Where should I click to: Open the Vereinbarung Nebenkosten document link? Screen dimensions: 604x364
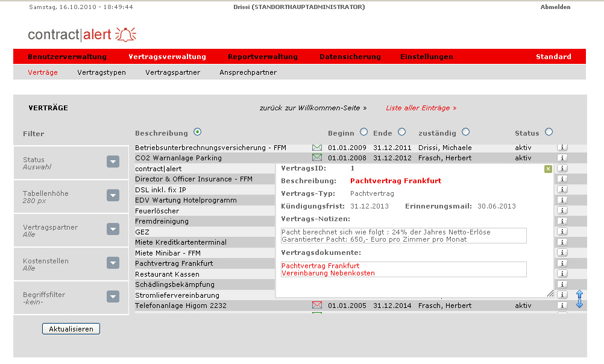click(328, 273)
